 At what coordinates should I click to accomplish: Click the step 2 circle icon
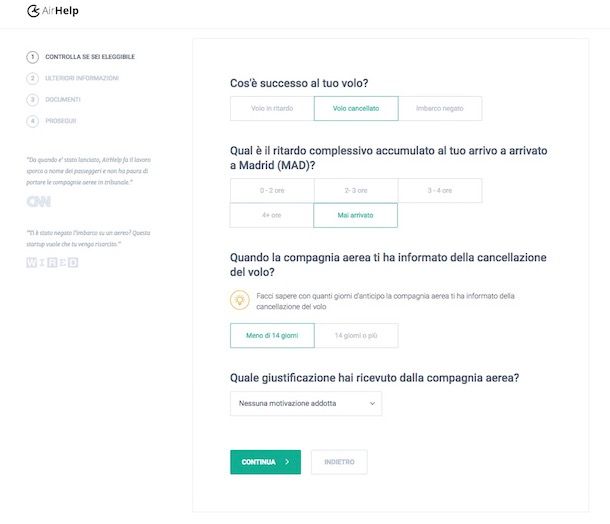[33, 78]
